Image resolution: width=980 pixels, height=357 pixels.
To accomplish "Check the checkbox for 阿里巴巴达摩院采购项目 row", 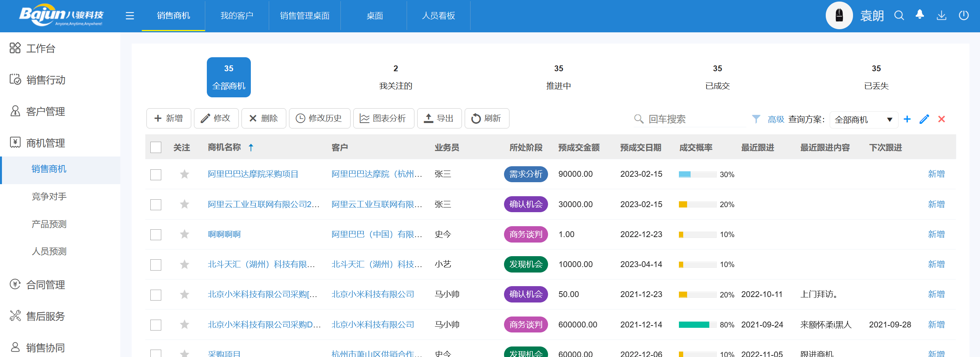I will [x=155, y=174].
